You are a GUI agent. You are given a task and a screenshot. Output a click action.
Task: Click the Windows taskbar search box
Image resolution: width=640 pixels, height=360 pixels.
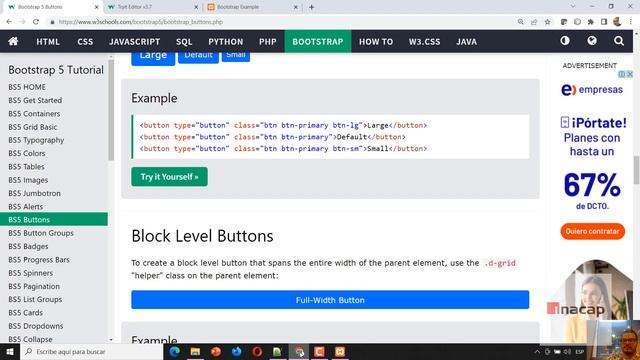click(x=92, y=351)
